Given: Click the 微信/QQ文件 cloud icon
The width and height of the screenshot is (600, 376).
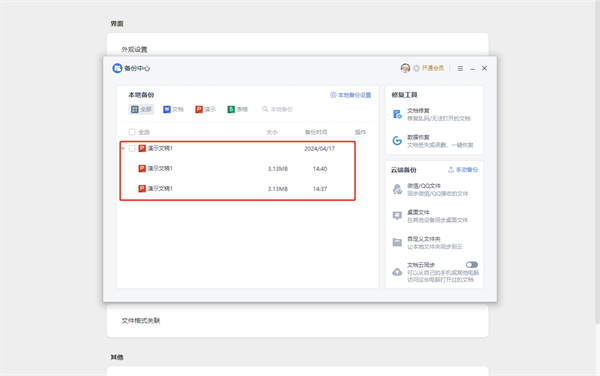Looking at the screenshot, I should pos(397,189).
